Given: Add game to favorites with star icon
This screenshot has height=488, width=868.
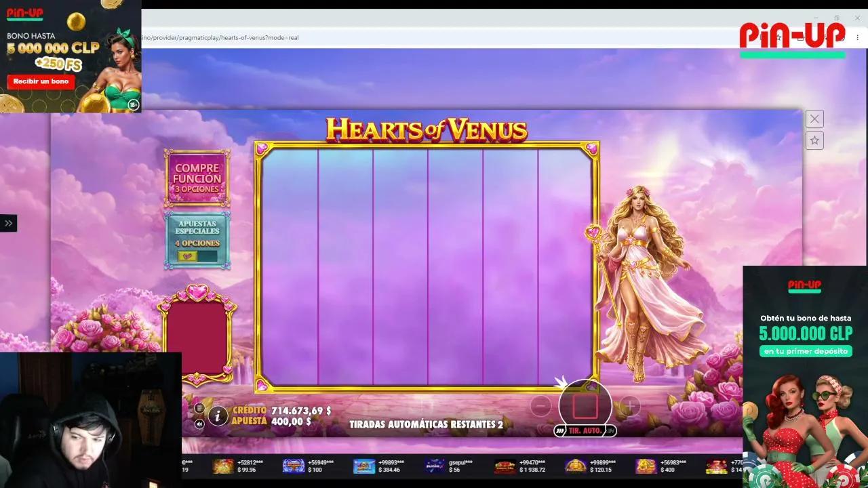Looking at the screenshot, I should point(814,140).
